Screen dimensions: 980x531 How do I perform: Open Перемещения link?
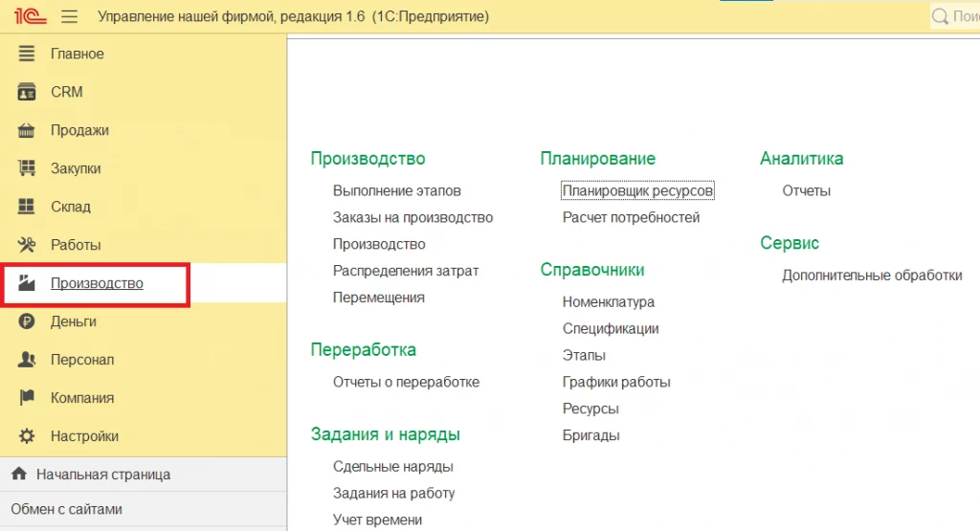pos(379,298)
